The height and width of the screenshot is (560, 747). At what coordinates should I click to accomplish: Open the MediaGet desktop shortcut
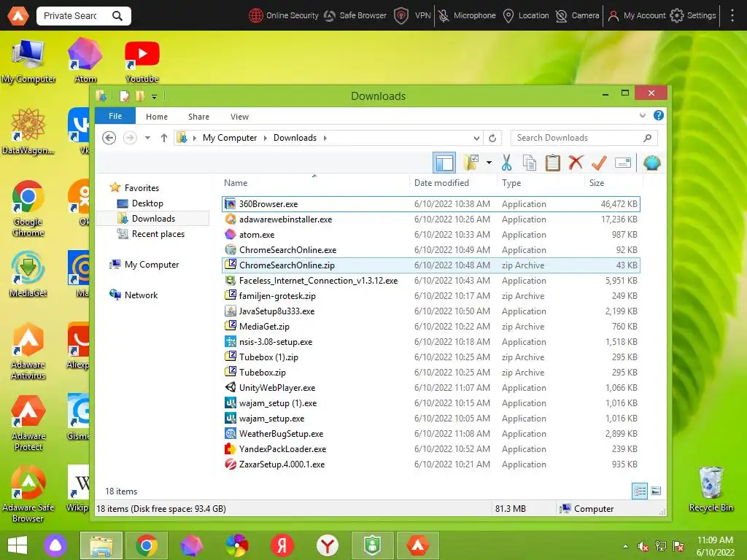click(x=28, y=275)
